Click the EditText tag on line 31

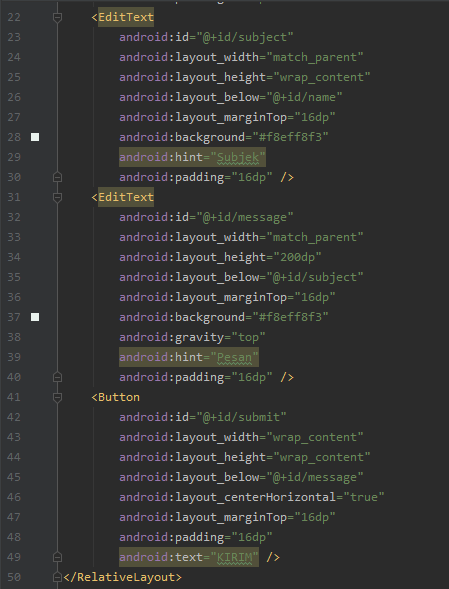click(126, 197)
